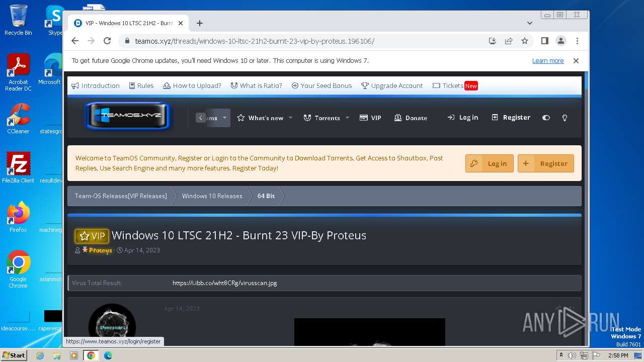Open Rules link
The height and width of the screenshot is (362, 644).
[141, 85]
